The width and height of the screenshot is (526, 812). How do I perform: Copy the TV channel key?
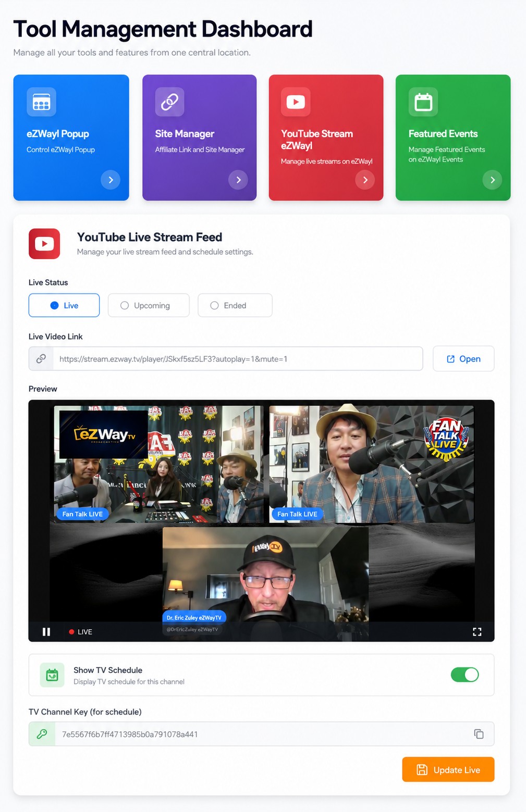tap(479, 734)
